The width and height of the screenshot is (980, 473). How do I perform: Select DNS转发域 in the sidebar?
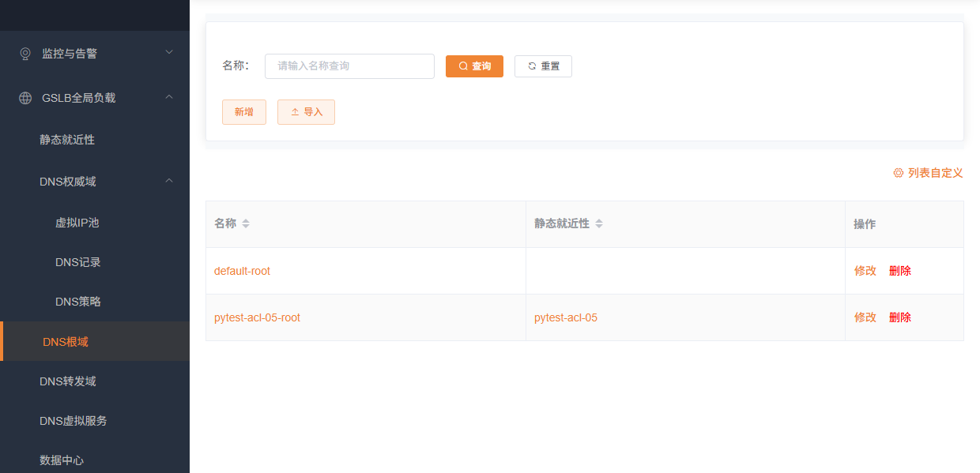[67, 381]
